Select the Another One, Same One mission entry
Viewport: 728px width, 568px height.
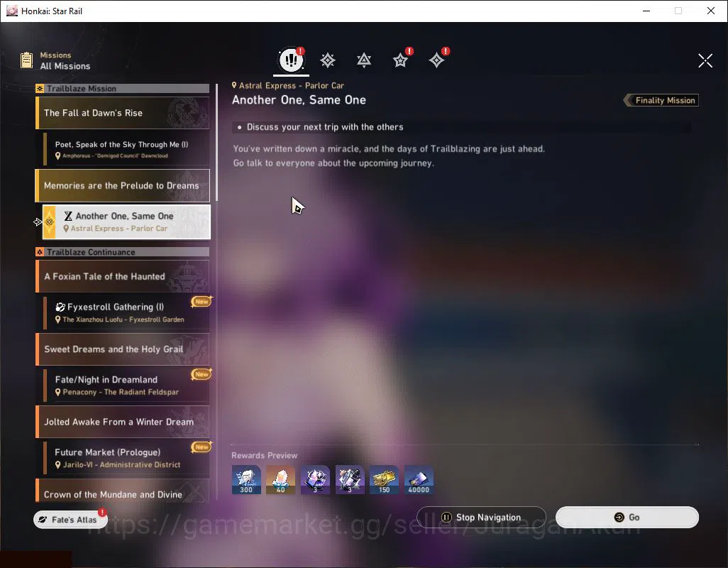click(x=126, y=222)
